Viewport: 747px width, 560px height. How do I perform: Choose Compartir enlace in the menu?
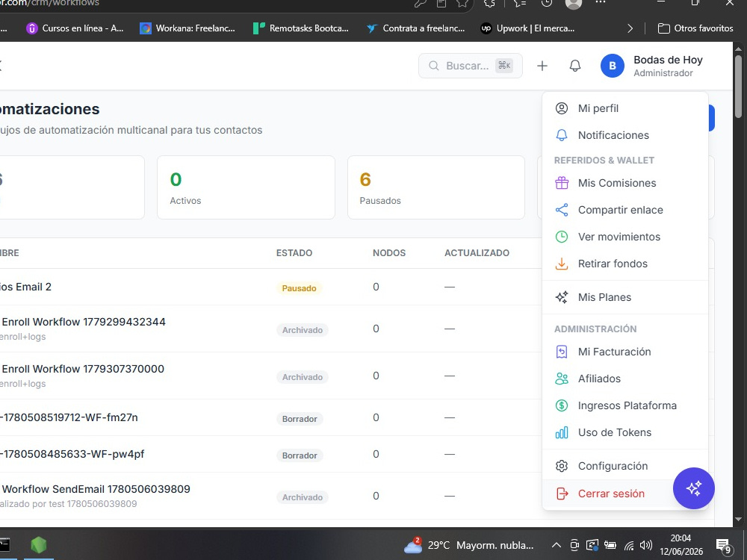[x=625, y=210]
